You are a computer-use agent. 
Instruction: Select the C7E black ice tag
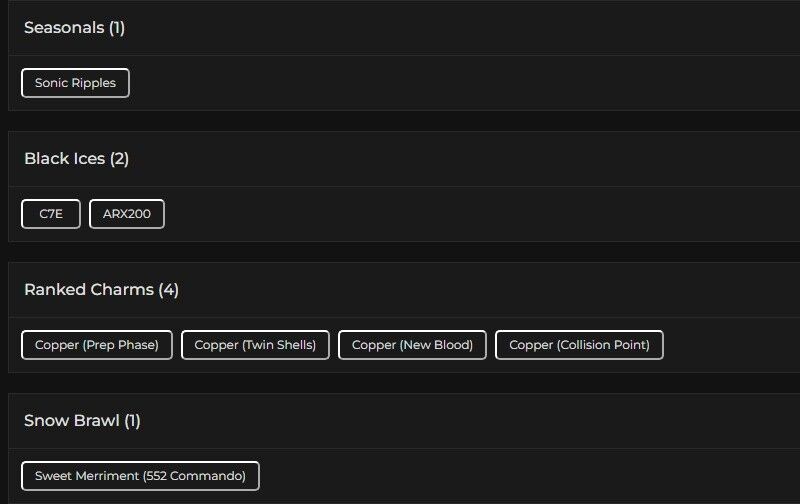51,214
